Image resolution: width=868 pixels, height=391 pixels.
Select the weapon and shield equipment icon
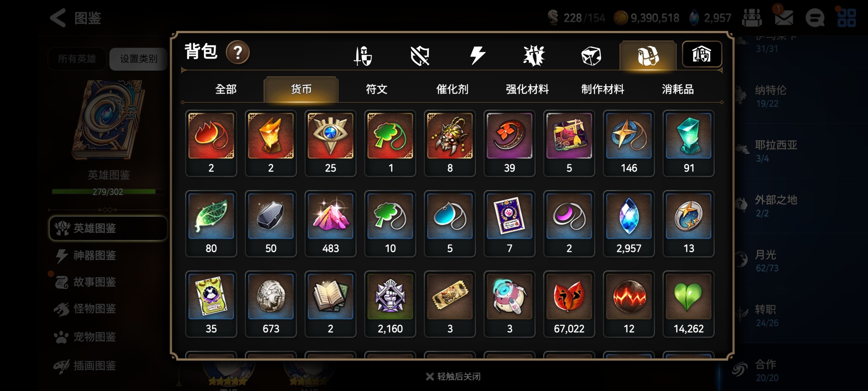(x=363, y=56)
